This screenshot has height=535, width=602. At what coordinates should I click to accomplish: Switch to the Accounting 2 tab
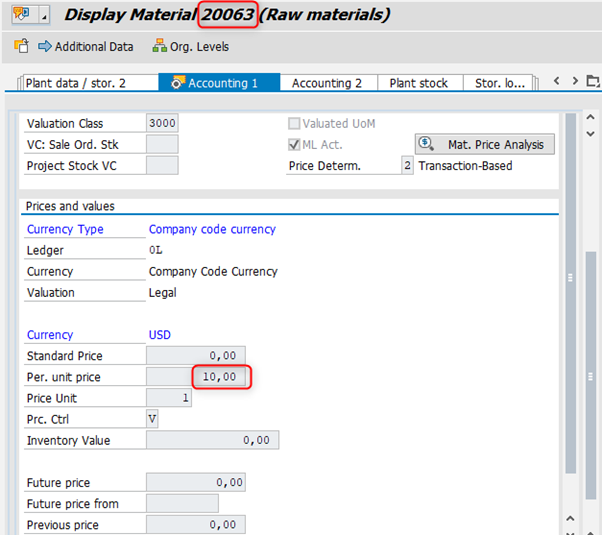(327, 83)
